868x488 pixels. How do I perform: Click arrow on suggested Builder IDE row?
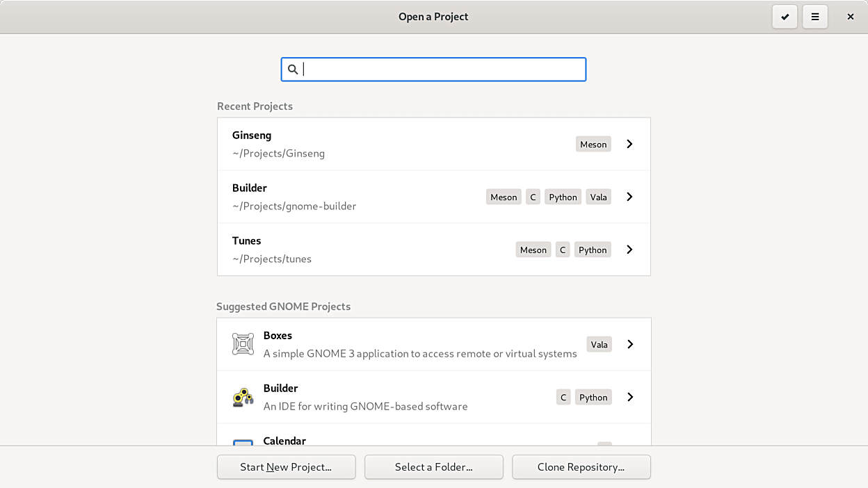[x=630, y=397]
